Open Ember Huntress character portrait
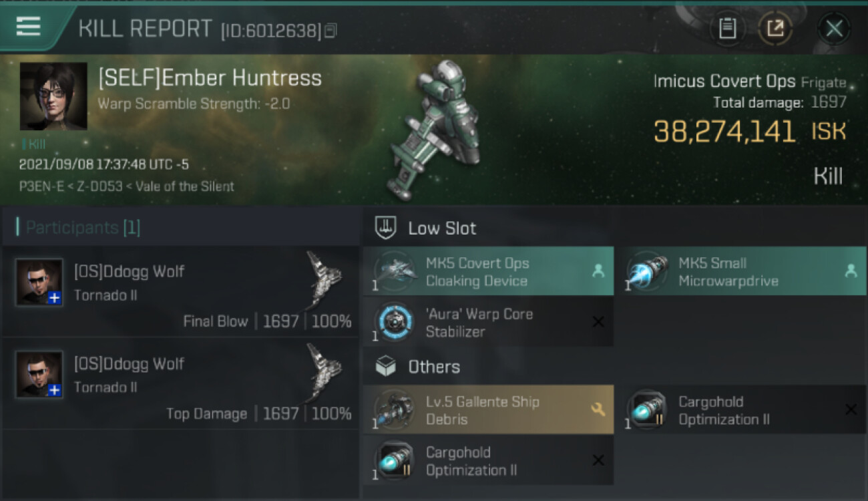 [53, 96]
